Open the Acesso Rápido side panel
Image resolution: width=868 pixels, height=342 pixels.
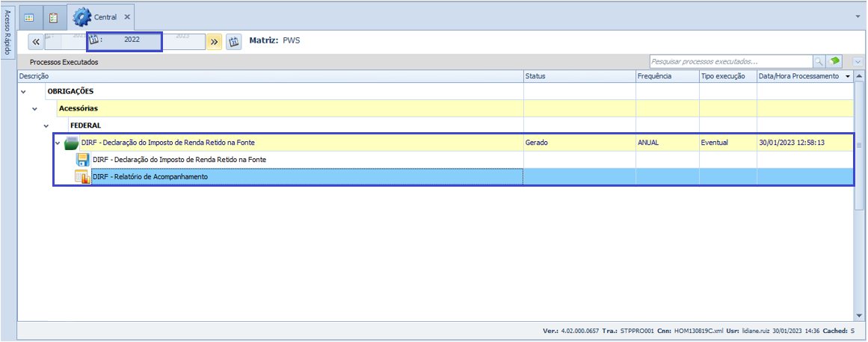click(7, 34)
